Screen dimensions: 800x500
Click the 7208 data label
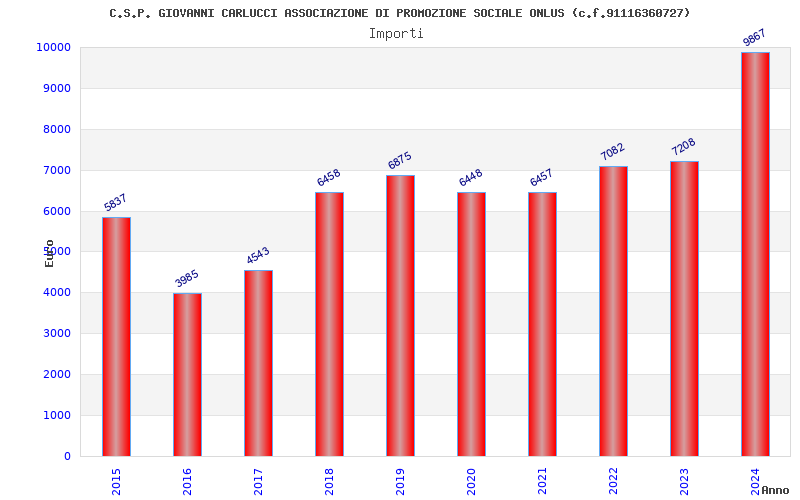(684, 146)
